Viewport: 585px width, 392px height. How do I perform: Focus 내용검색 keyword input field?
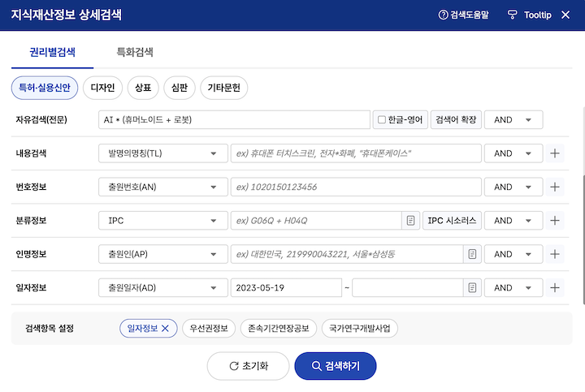(356, 153)
